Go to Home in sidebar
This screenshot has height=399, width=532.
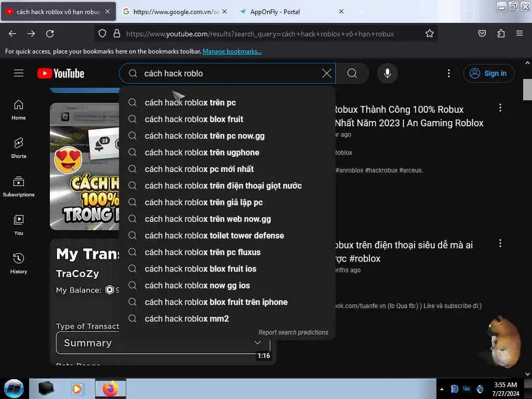coord(19,110)
